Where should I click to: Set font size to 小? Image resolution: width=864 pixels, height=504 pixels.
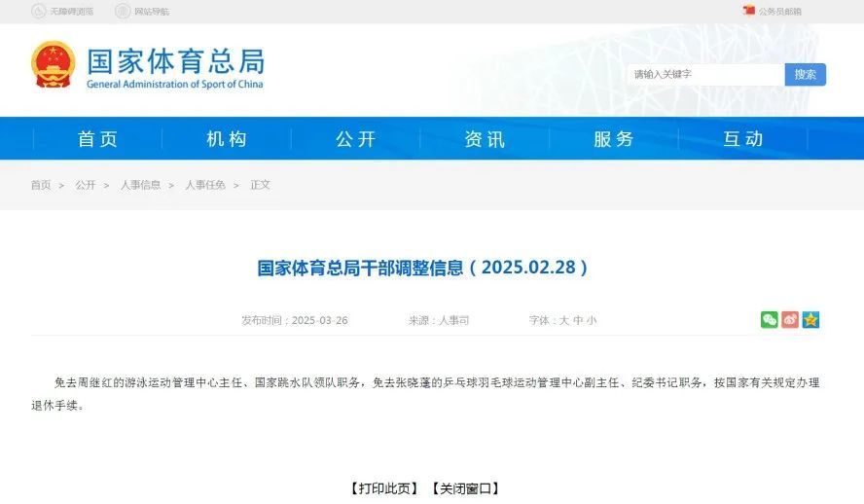pyautogui.click(x=592, y=320)
